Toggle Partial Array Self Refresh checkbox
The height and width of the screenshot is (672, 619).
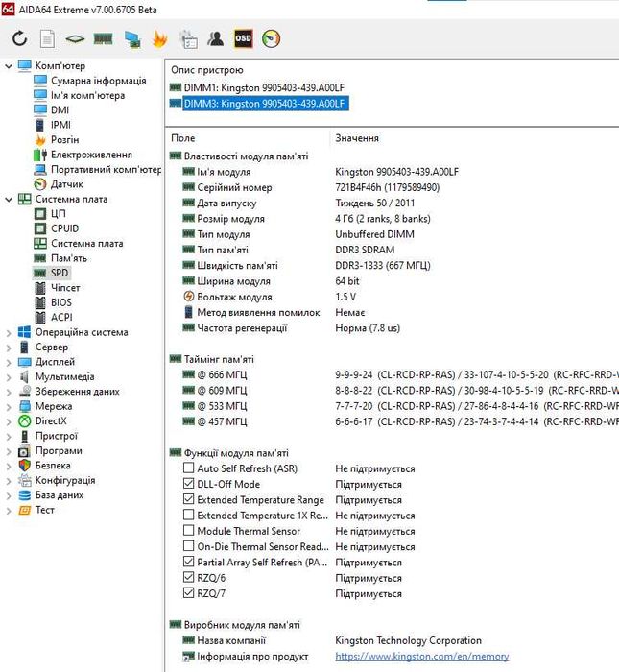coord(188,562)
